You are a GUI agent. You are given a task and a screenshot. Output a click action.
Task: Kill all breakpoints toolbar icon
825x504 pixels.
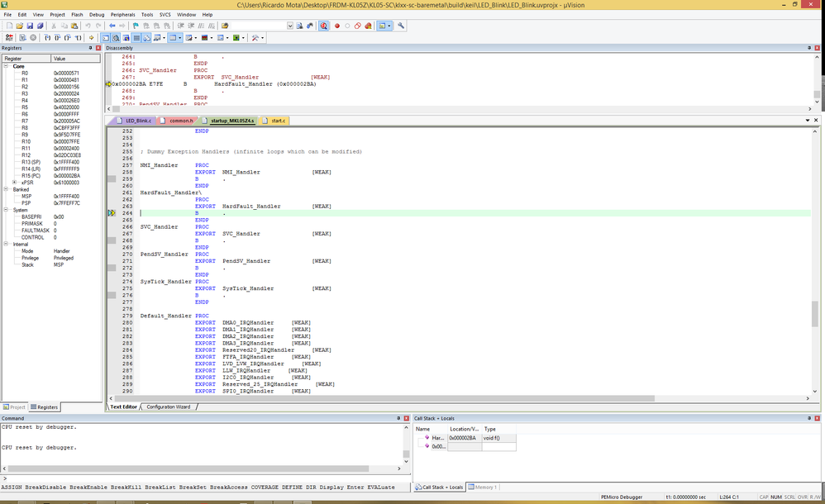coord(368,26)
